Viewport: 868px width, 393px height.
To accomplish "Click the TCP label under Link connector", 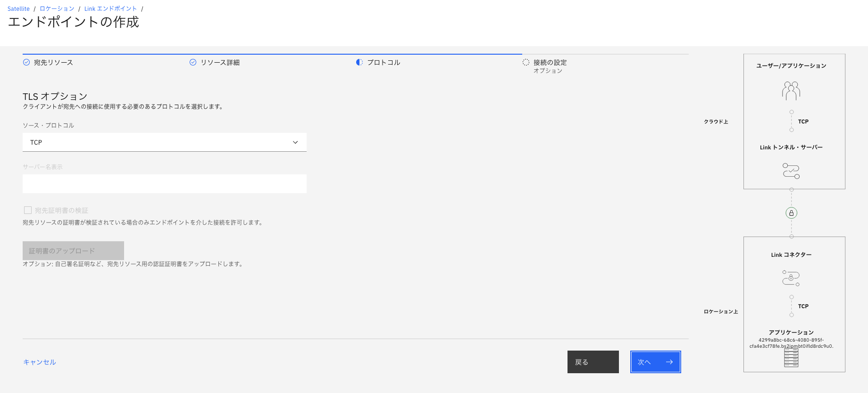I will coord(803,306).
